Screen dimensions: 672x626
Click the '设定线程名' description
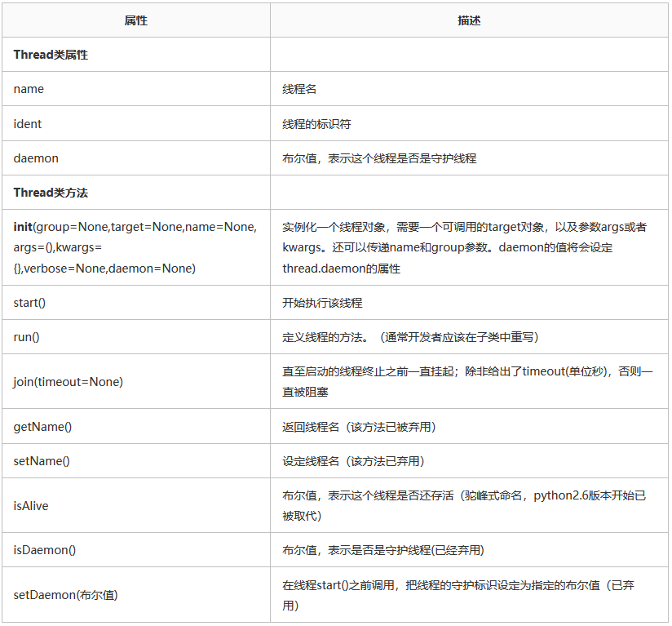point(469,461)
